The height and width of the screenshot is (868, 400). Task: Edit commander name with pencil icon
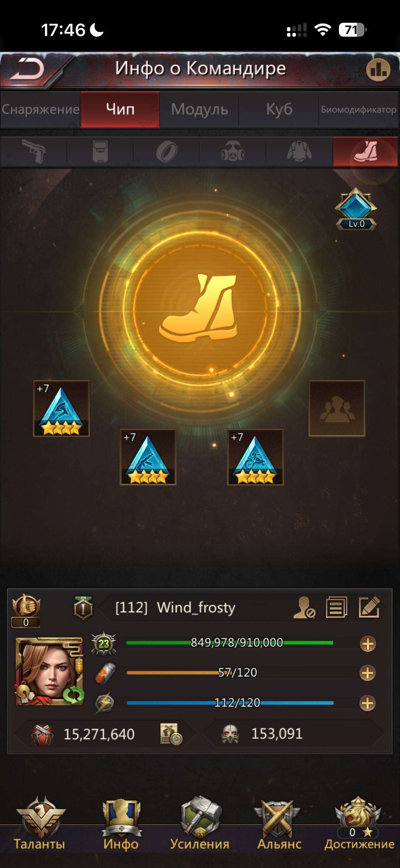click(x=369, y=607)
